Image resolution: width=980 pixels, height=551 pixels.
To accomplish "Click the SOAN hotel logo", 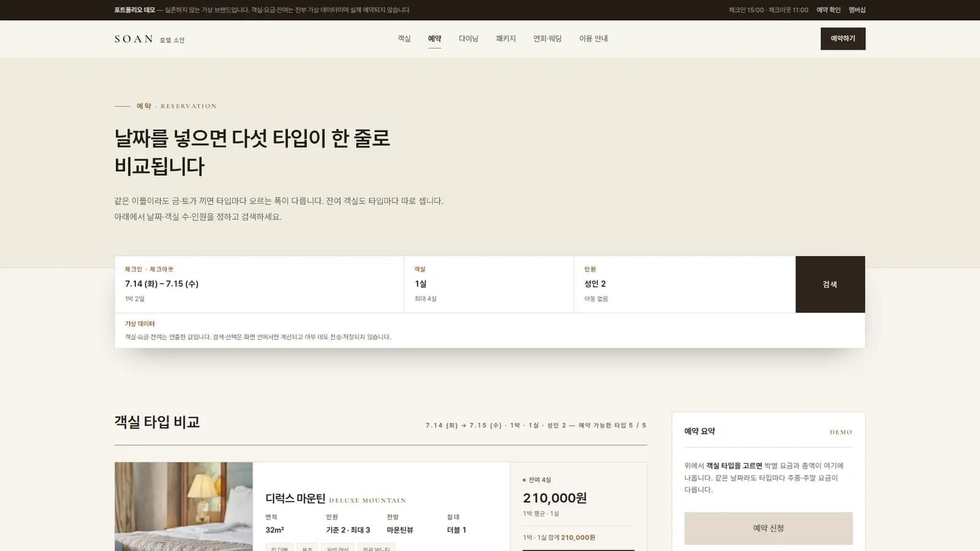I will click(x=149, y=39).
